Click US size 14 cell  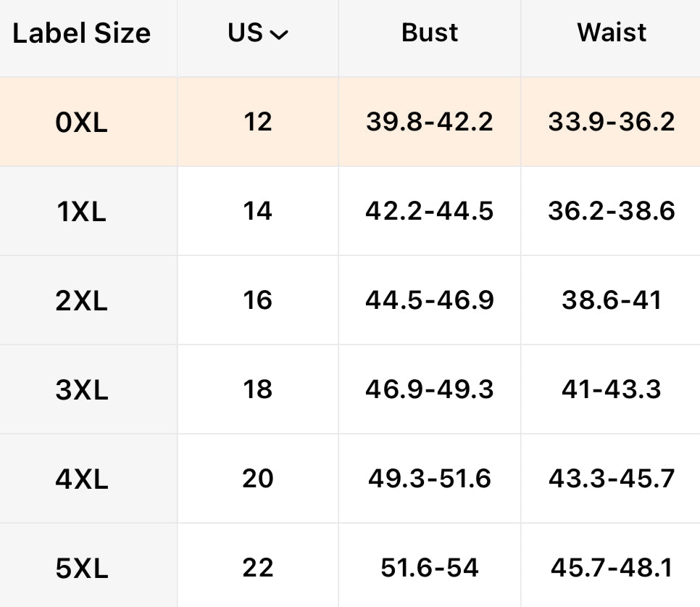click(x=257, y=211)
